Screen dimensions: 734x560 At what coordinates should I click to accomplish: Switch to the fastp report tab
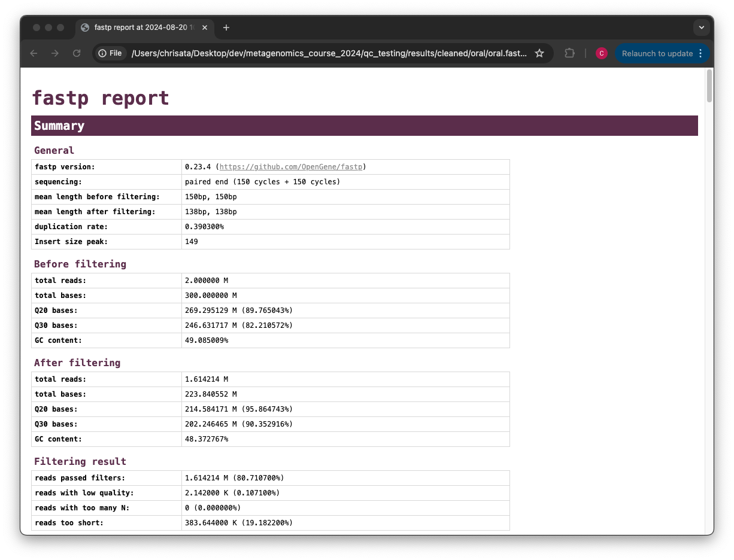pos(144,28)
